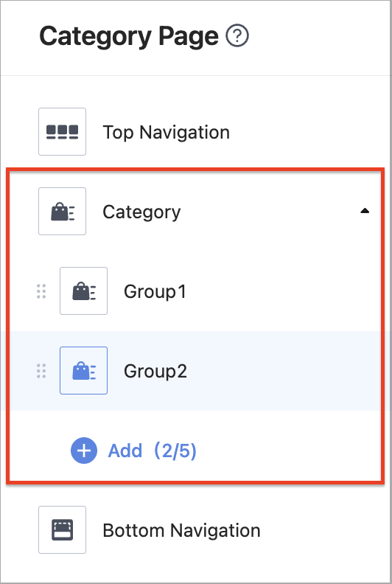Screen dimensions: 392x584
Task: Grab the Group1 drag handle dots
Action: (41, 291)
